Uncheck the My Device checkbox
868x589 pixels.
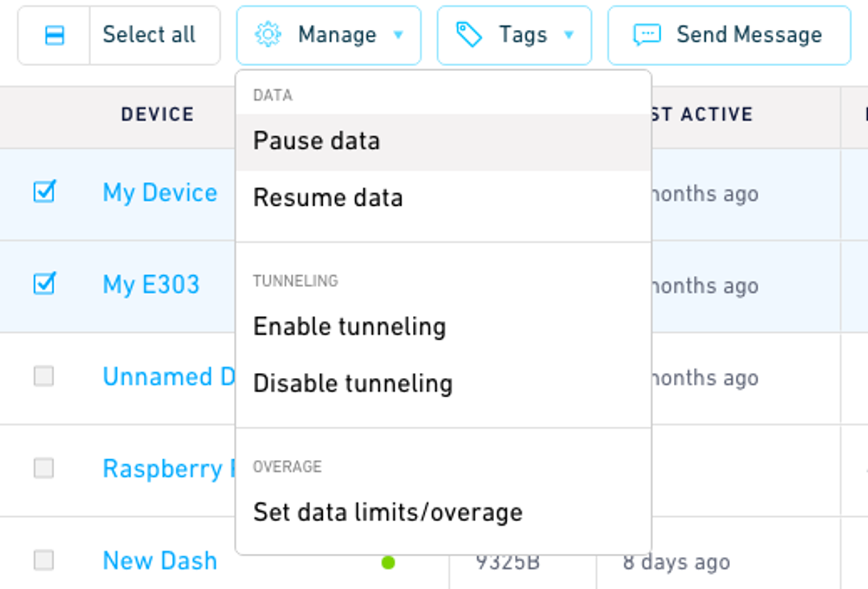tap(44, 192)
